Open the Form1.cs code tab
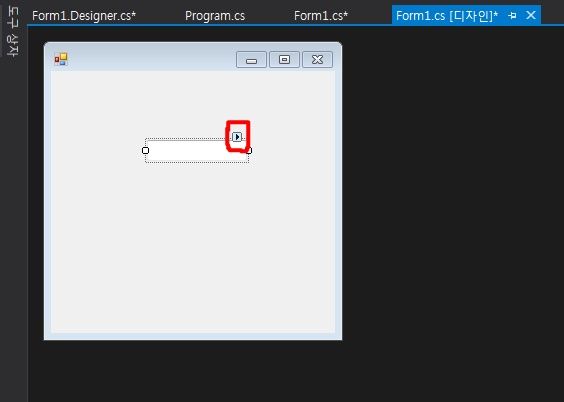Image resolution: width=564 pixels, height=402 pixels. (x=321, y=16)
